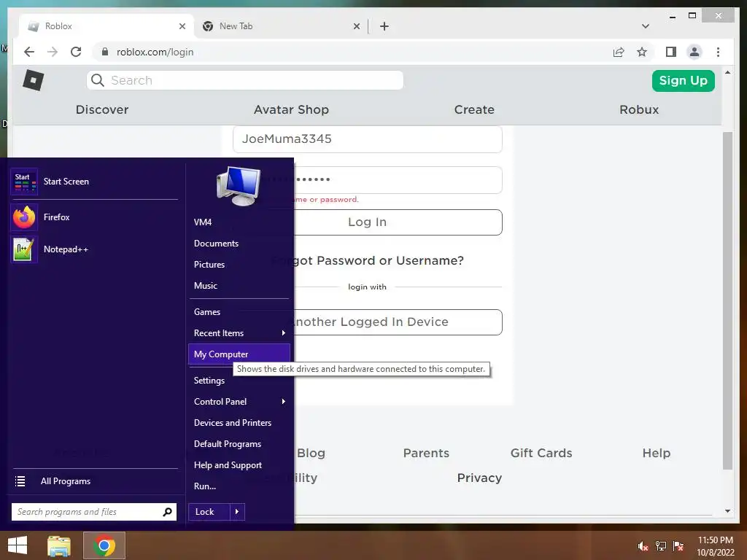Go back with the browser back arrow

tap(29, 52)
